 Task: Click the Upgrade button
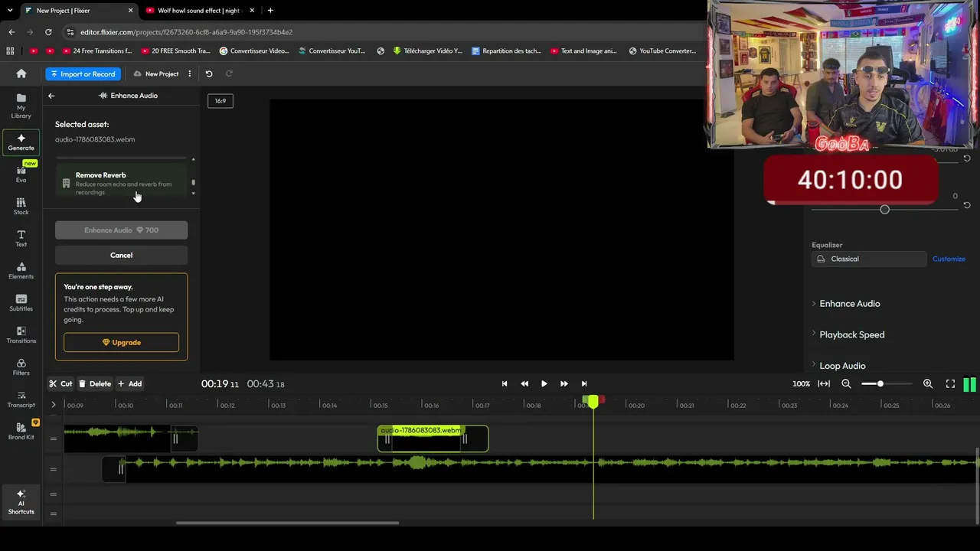(x=121, y=343)
